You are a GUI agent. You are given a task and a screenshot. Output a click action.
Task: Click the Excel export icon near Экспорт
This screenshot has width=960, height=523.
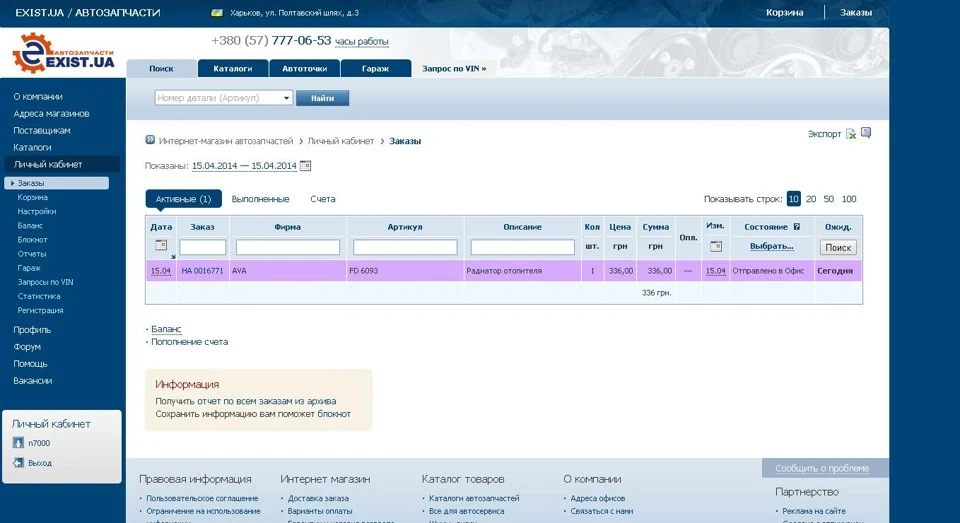[851, 134]
